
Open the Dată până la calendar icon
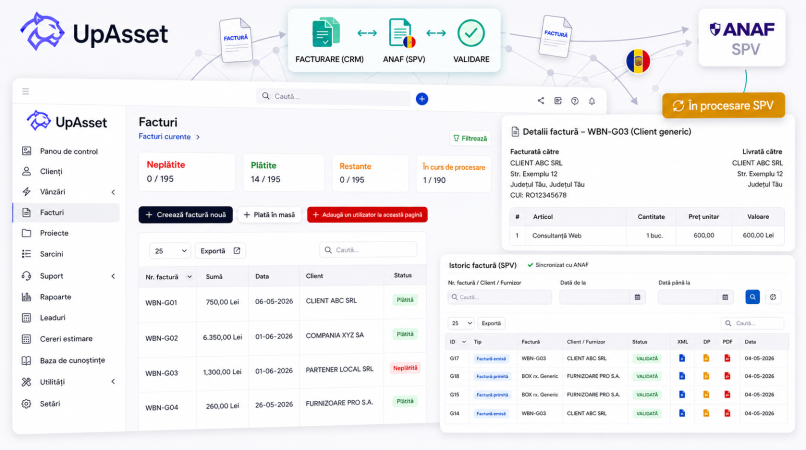tap(725, 297)
